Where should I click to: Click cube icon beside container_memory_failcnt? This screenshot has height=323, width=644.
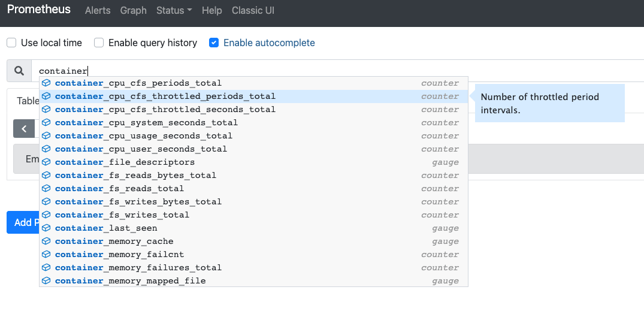(46, 254)
